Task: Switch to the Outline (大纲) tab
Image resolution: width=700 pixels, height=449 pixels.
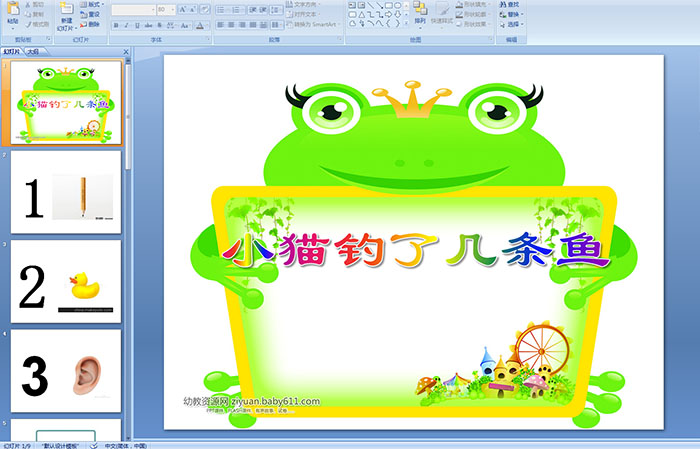Action: pyautogui.click(x=33, y=52)
